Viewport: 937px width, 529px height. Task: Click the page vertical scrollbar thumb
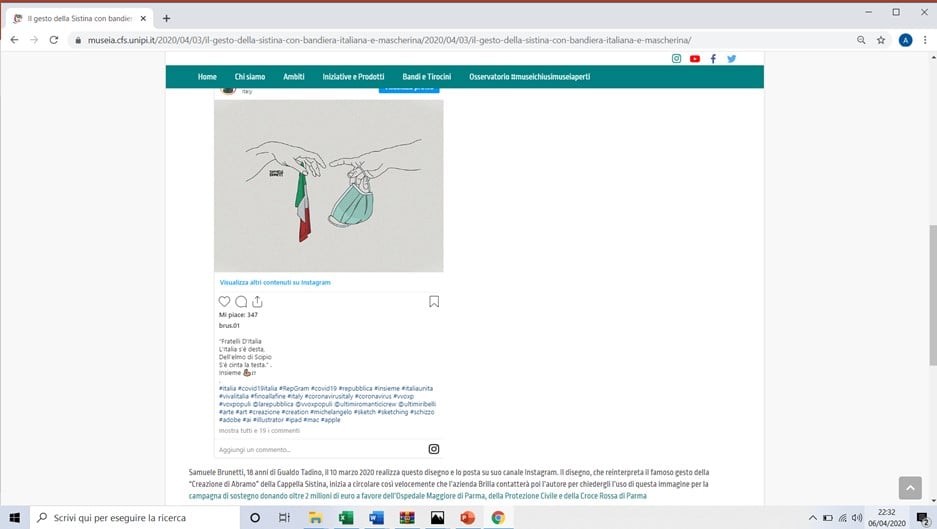pos(933,295)
